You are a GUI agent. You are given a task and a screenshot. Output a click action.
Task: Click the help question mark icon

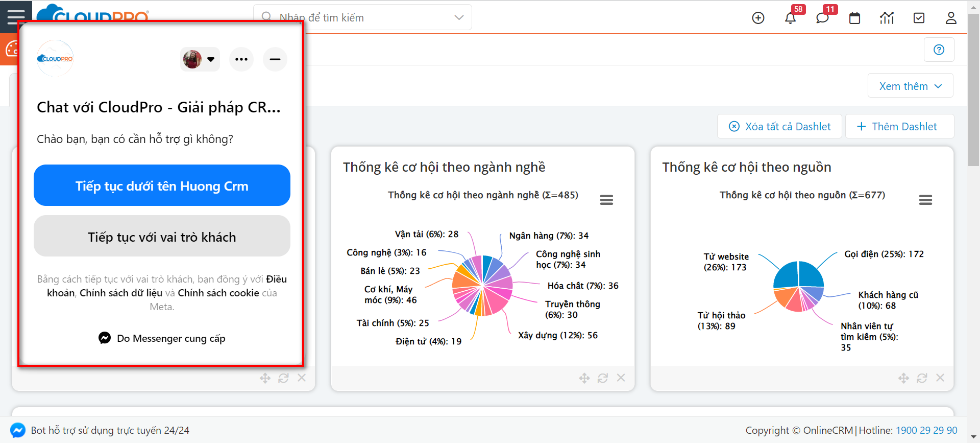939,50
